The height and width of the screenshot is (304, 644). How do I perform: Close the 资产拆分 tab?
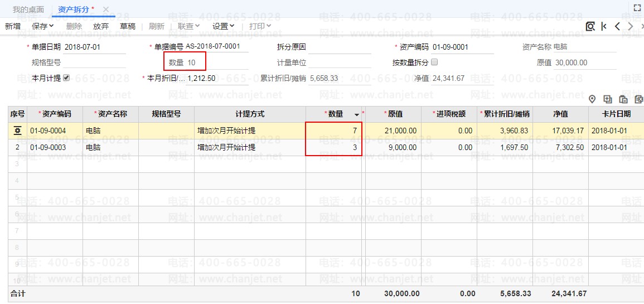105,9
